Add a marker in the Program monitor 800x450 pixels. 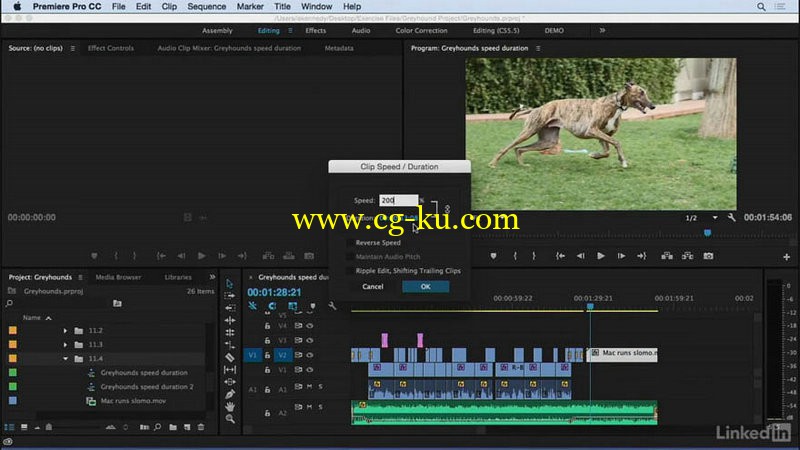click(x=493, y=256)
